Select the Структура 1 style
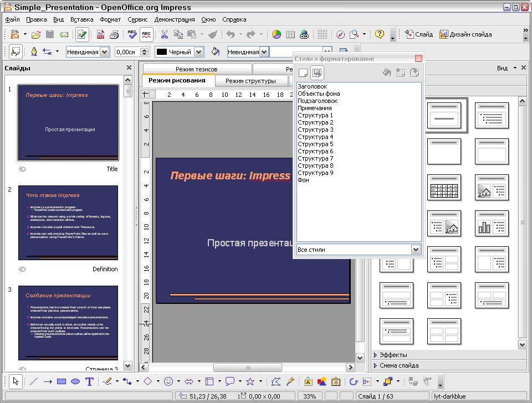This screenshot has width=532, height=403. [315, 115]
